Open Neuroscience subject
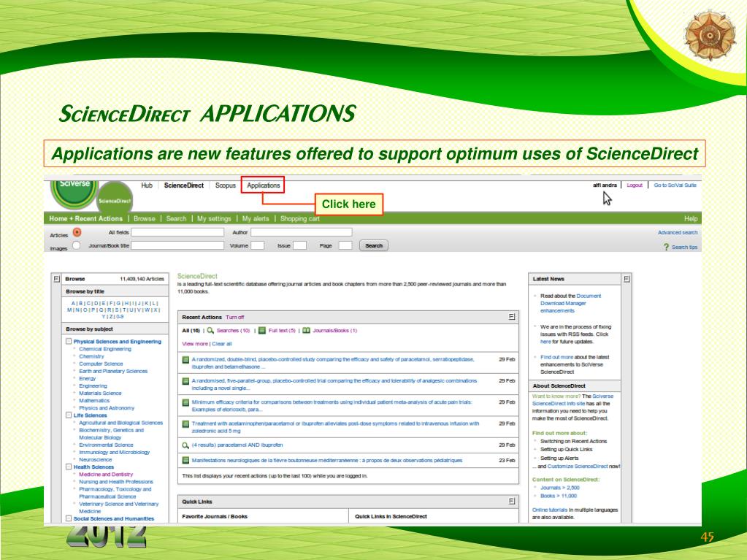 95,460
